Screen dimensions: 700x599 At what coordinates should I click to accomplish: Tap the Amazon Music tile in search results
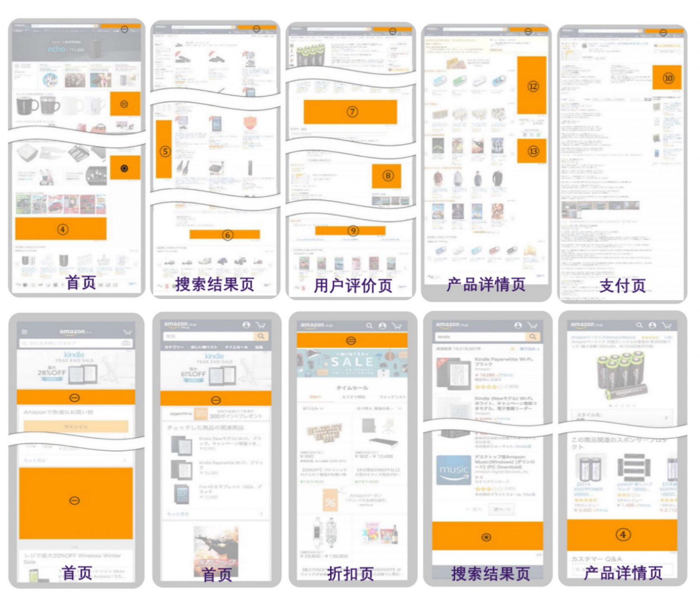pos(454,470)
